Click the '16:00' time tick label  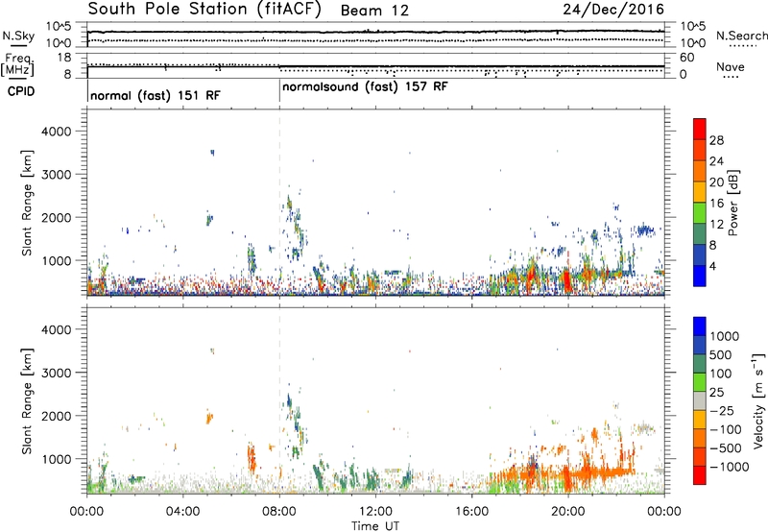tap(471, 512)
